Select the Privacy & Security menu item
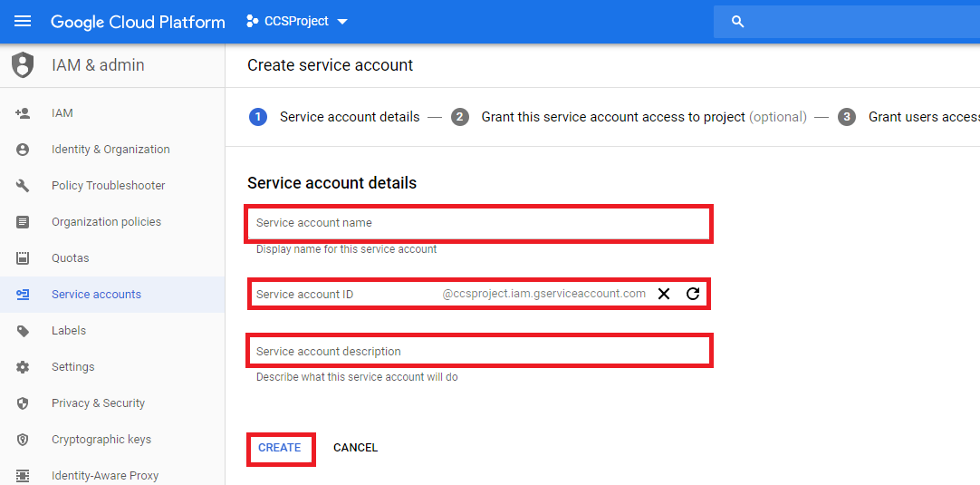980x485 pixels. click(98, 403)
